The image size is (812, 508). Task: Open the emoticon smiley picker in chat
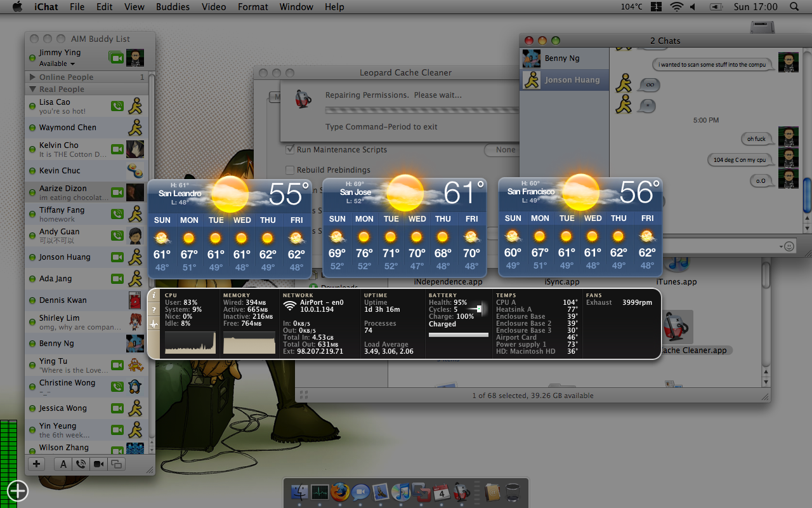point(789,246)
